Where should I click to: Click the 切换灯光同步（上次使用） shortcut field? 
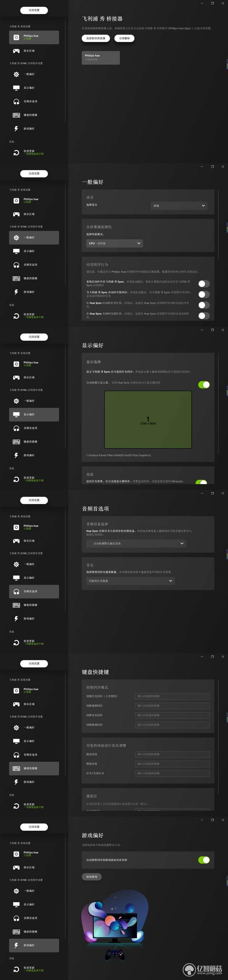pyautogui.click(x=172, y=697)
